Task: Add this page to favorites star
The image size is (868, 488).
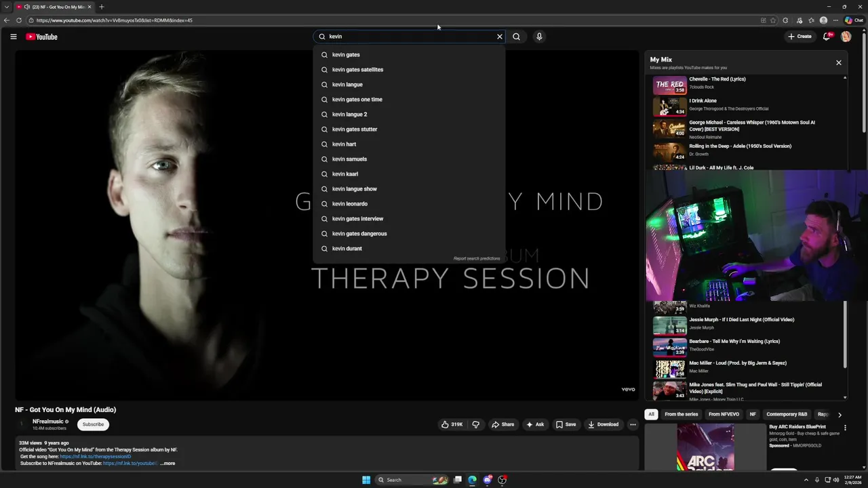Action: click(773, 20)
